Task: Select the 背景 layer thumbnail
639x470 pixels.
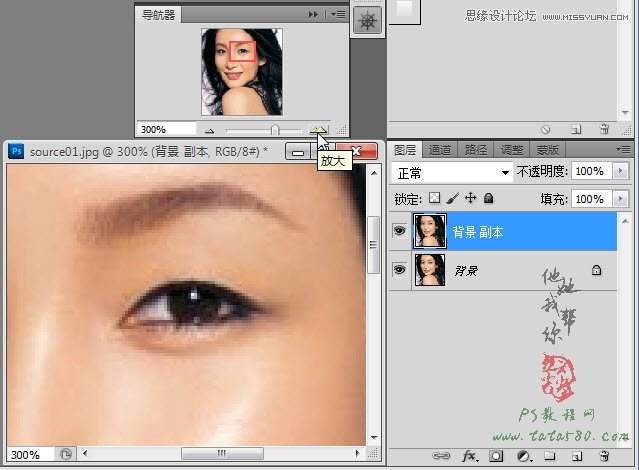Action: [x=430, y=270]
